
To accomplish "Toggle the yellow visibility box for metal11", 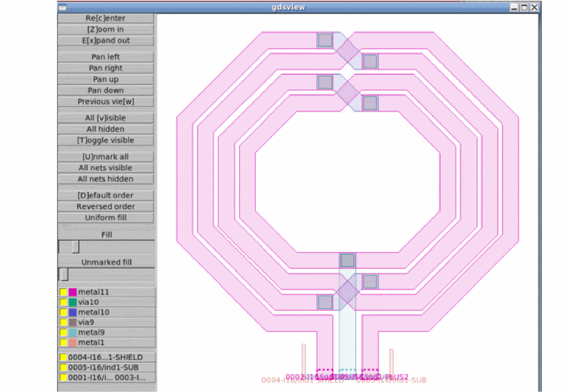I will click(x=64, y=292).
